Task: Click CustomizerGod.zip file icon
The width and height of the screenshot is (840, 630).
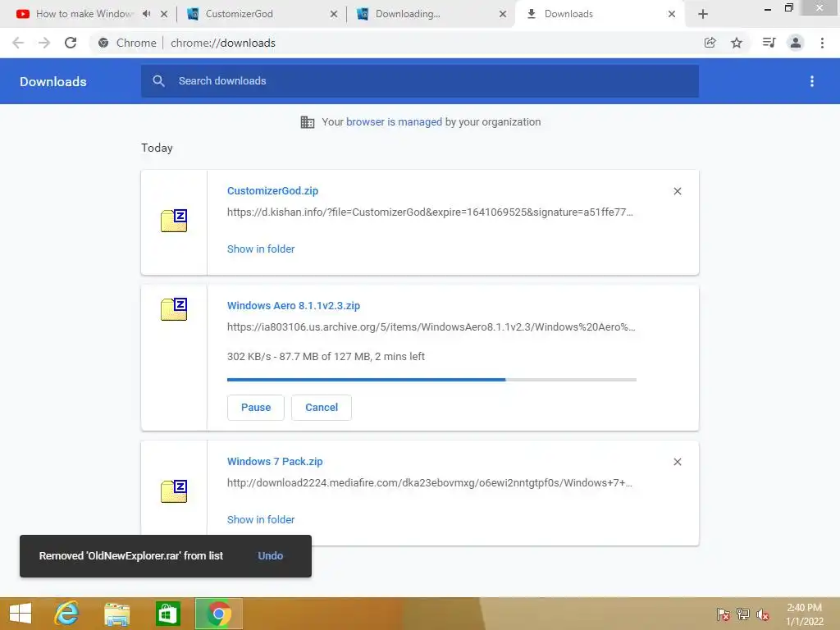Action: pos(174,220)
